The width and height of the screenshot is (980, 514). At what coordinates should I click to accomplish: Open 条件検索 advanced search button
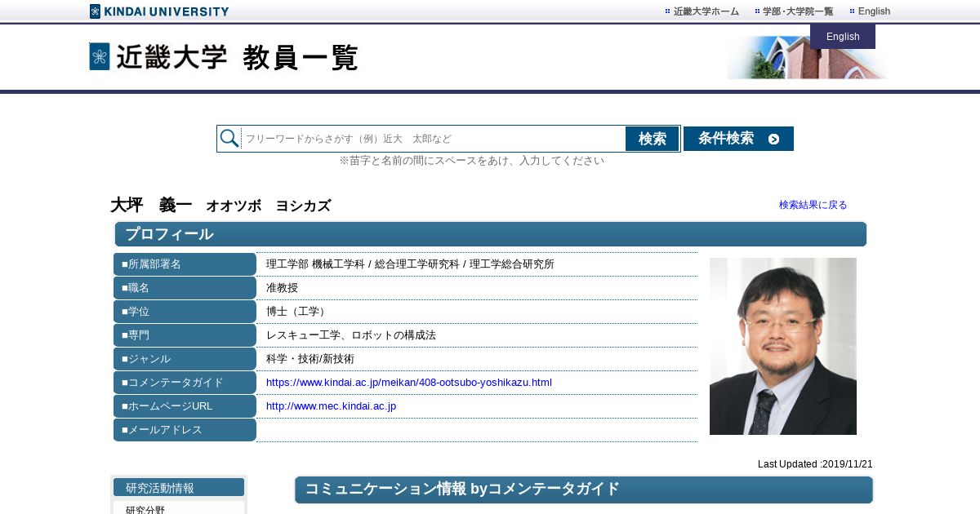(738, 139)
